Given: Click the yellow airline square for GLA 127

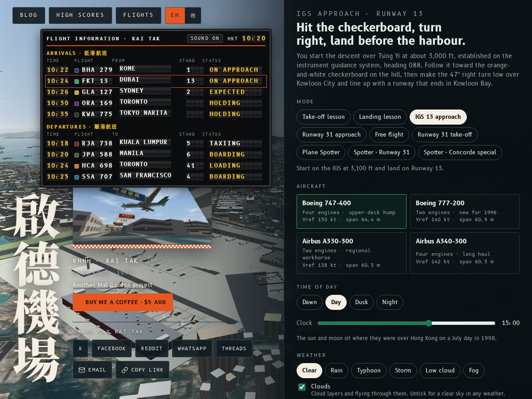Looking at the screenshot, I should click(x=77, y=92).
